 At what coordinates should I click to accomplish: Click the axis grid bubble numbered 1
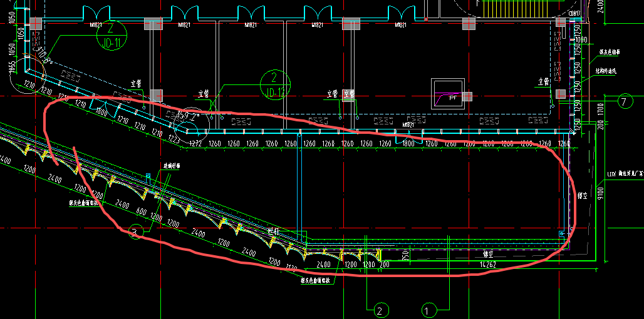pos(428,310)
